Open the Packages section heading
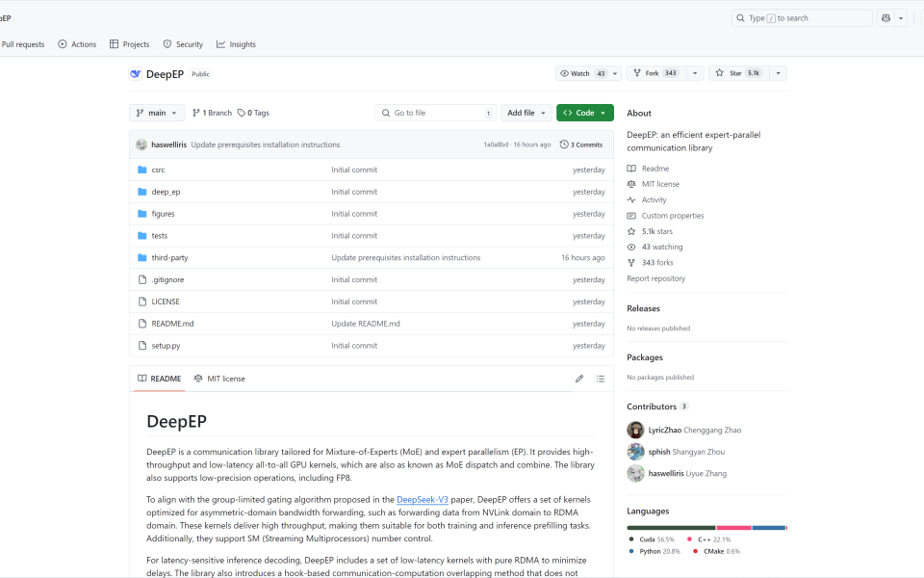 point(645,357)
